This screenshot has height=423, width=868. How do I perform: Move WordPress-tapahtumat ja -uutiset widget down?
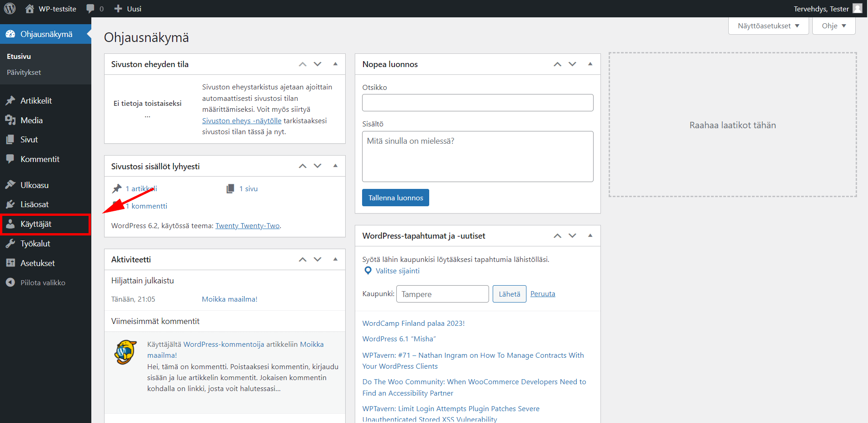coord(573,236)
